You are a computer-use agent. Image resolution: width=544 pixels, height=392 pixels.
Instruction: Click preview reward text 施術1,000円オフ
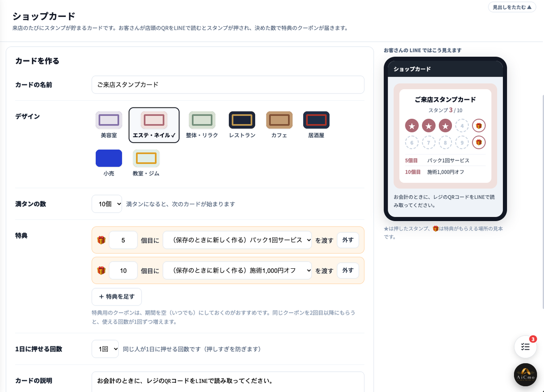[446, 172]
